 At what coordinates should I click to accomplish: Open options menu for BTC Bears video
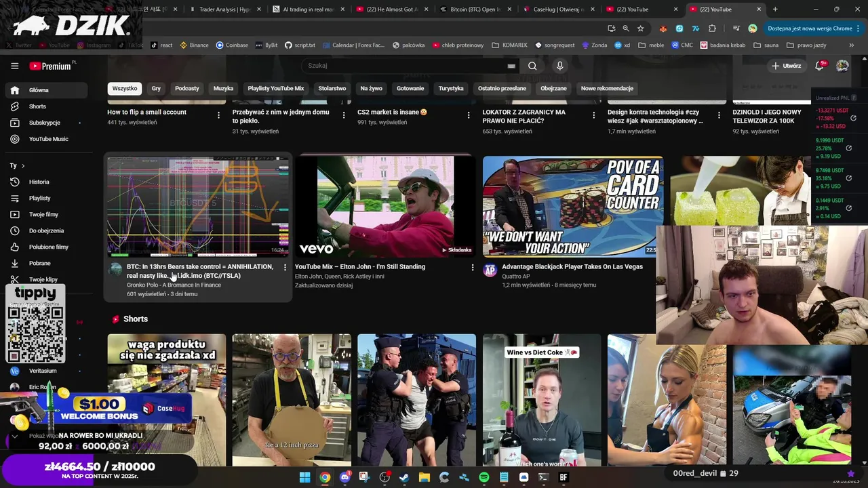pyautogui.click(x=285, y=268)
